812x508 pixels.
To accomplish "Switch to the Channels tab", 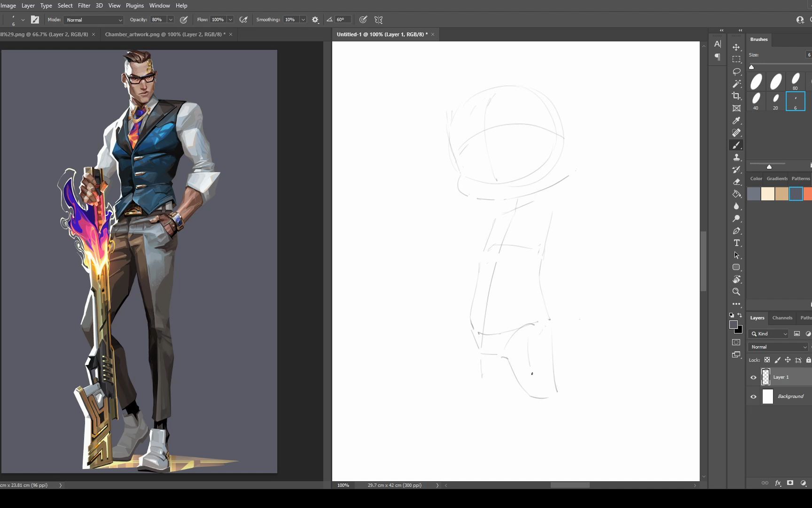I will 782,318.
